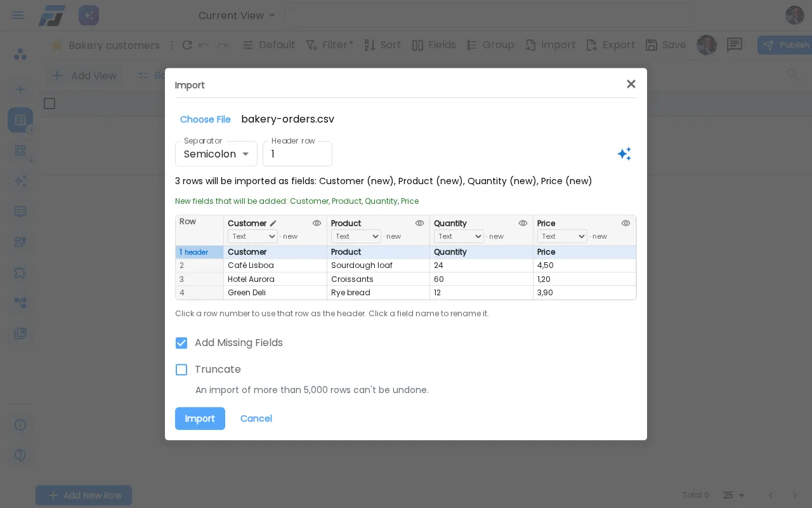Open the Export toolbar item

(610, 45)
